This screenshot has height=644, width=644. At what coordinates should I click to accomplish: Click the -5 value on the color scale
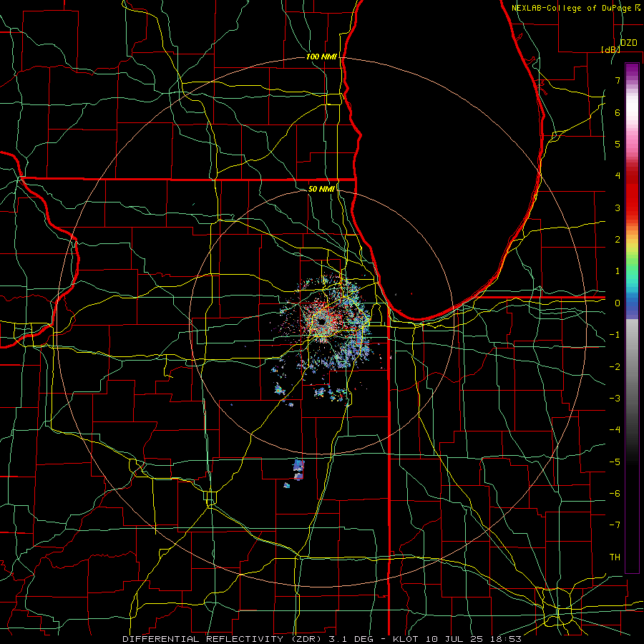point(615,462)
